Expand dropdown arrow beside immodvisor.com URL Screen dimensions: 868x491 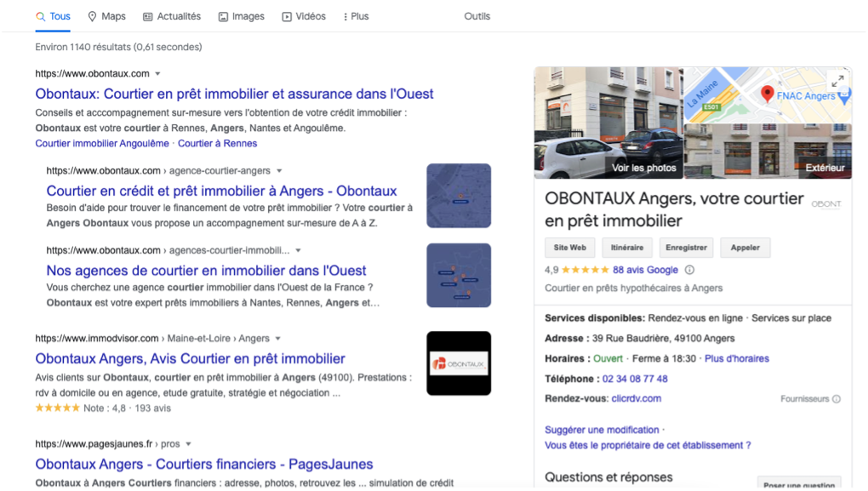click(x=278, y=339)
